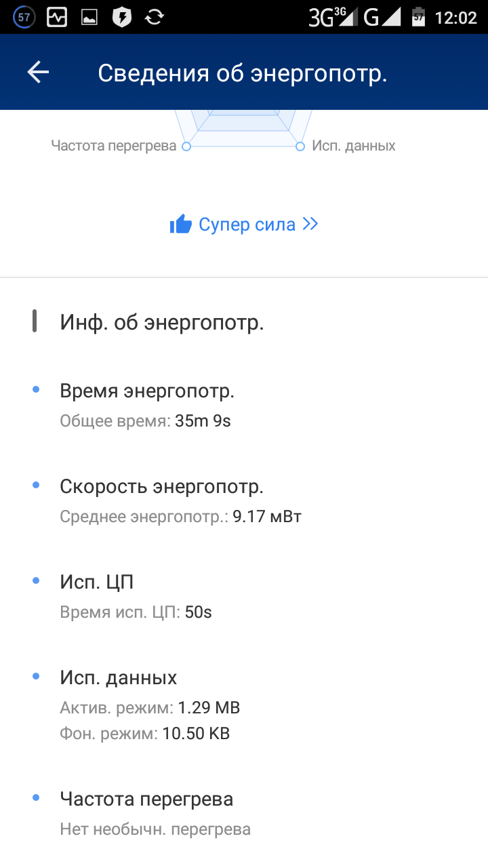Tap the activity monitor status bar icon

click(57, 17)
